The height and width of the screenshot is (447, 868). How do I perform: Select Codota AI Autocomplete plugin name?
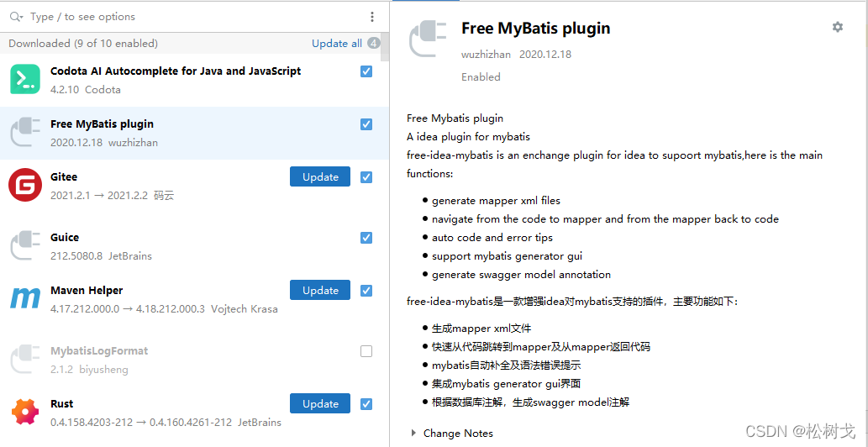176,71
